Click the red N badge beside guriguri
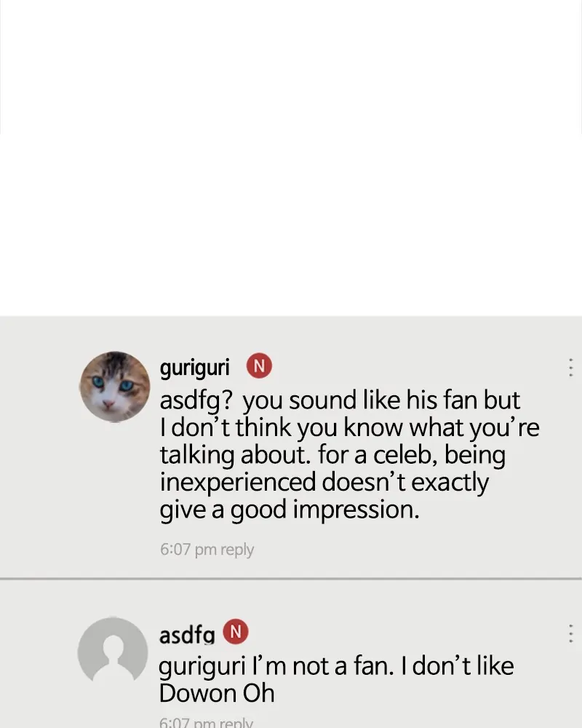582x728 pixels. pyautogui.click(x=260, y=366)
